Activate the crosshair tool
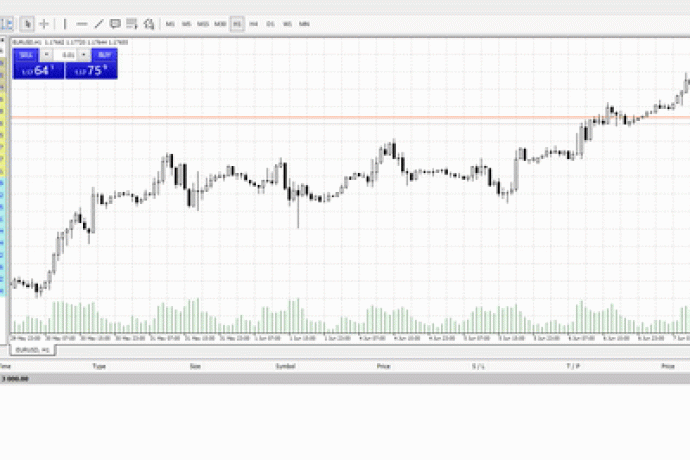Screen dimensions: 690x460 pyautogui.click(x=44, y=24)
